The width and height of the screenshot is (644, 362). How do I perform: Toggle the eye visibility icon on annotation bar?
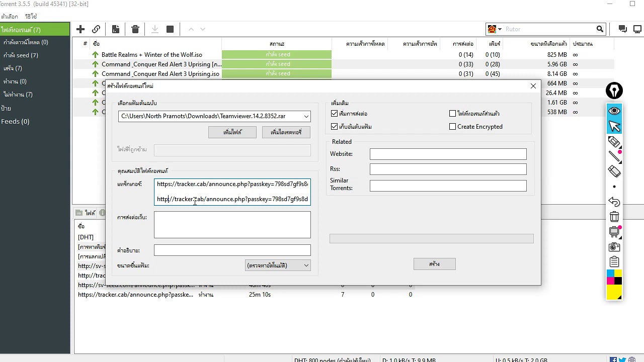tap(614, 111)
